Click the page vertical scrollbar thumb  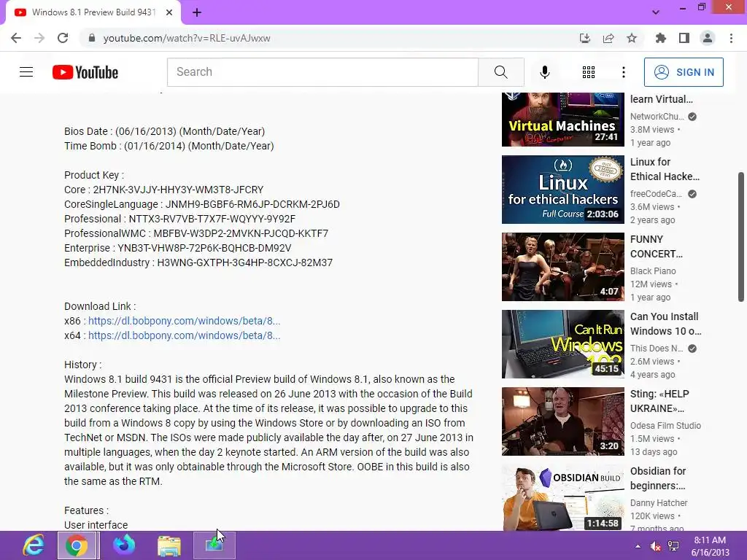click(741, 237)
